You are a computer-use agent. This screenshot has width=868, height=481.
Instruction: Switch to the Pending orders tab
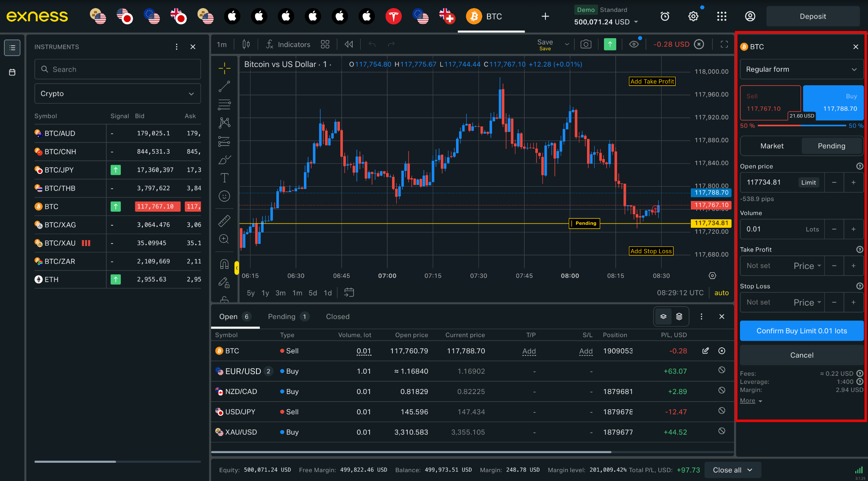289,316
